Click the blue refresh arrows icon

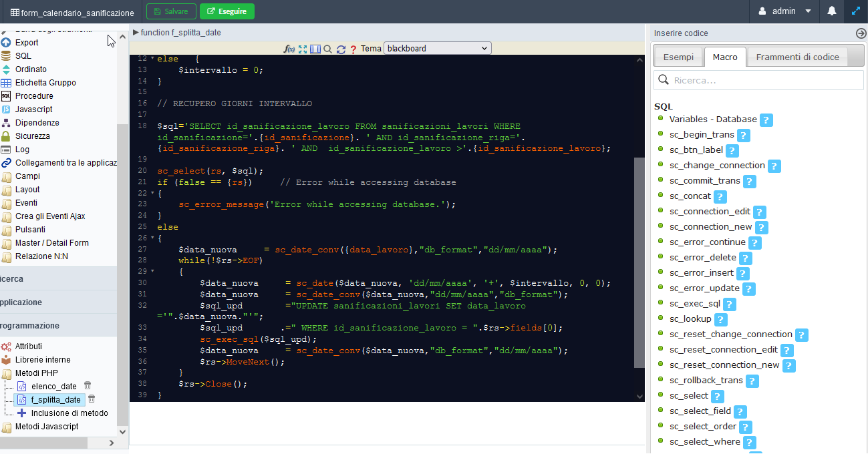pos(341,49)
